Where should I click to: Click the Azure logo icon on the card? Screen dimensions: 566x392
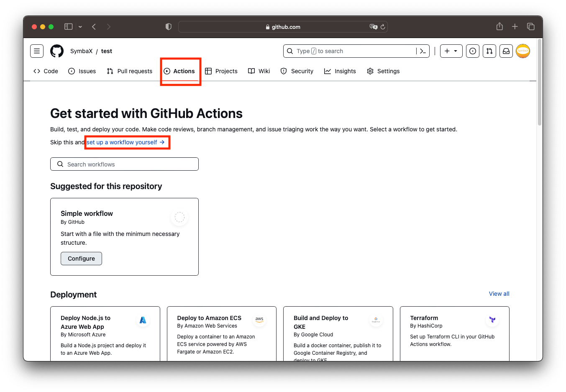(143, 320)
